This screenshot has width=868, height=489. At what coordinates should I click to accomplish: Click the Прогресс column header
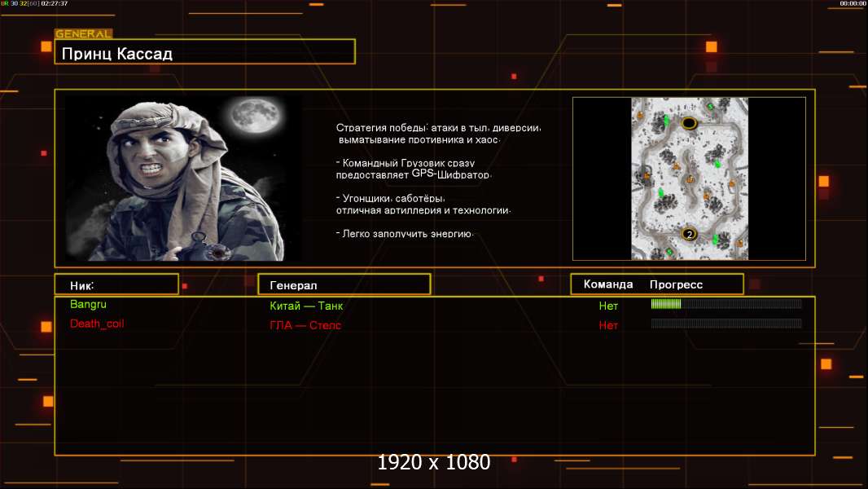click(x=676, y=284)
